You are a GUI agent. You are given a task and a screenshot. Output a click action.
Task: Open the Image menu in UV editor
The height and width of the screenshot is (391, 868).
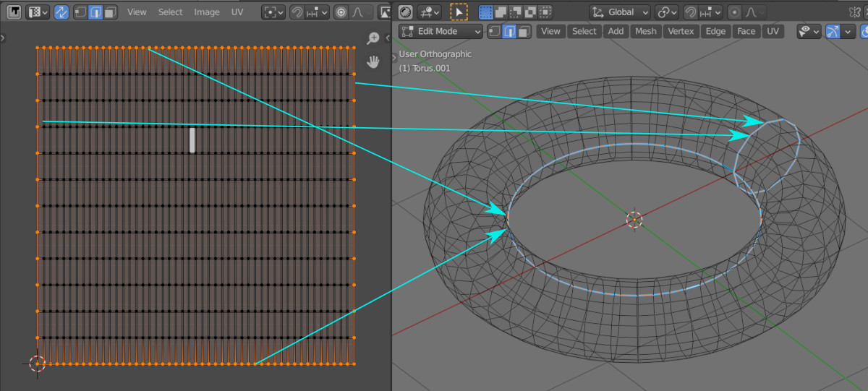pyautogui.click(x=207, y=12)
